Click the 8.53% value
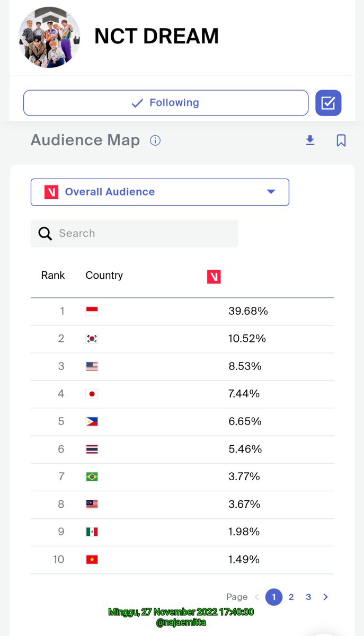 click(245, 366)
